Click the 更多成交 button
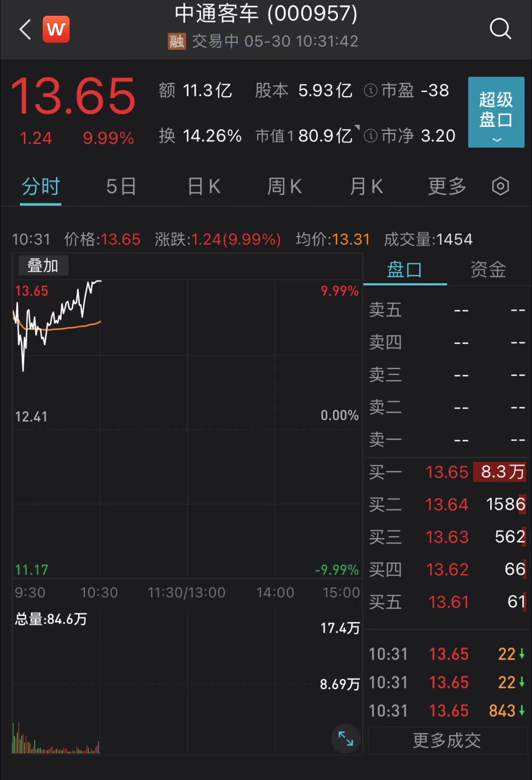 [447, 740]
